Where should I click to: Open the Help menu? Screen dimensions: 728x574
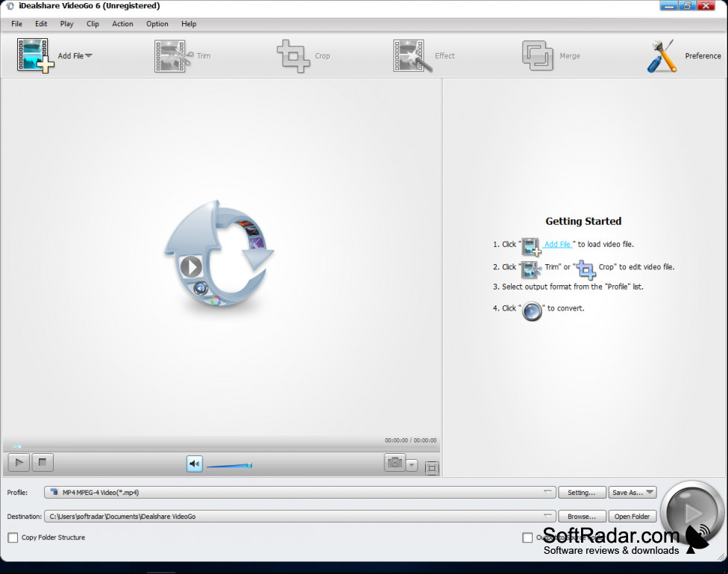pyautogui.click(x=189, y=24)
